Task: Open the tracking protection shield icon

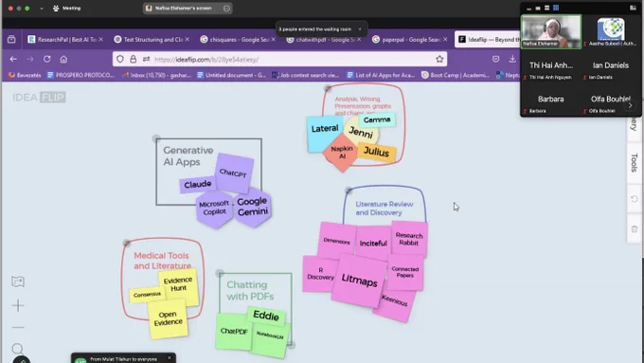Action: click(x=120, y=59)
